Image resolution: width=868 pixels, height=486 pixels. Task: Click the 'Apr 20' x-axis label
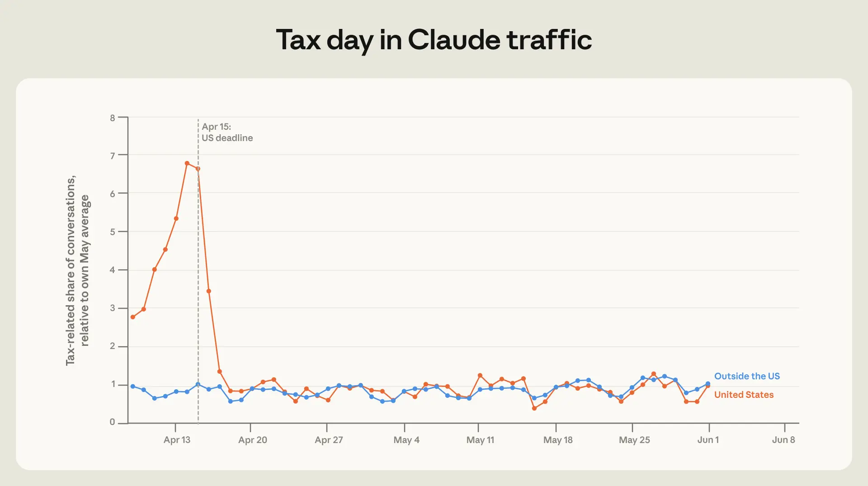tap(253, 440)
